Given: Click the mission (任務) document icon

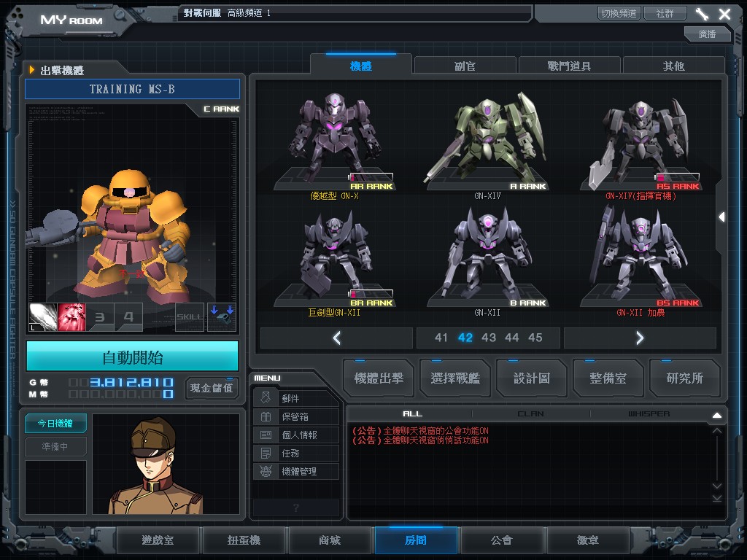Looking at the screenshot, I should coord(266,453).
